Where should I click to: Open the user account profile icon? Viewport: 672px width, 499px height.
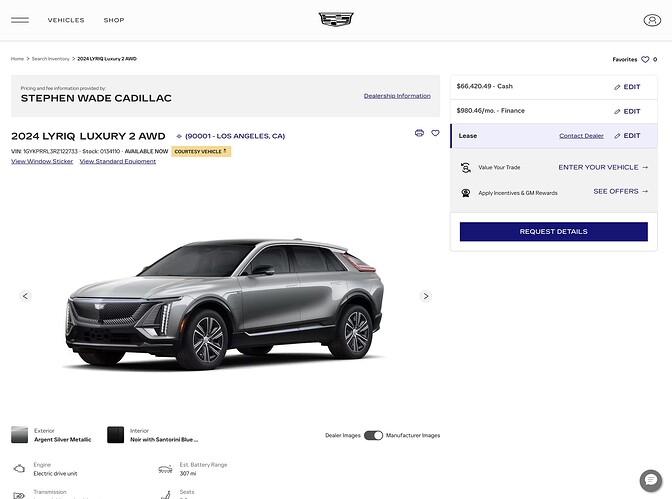click(x=652, y=20)
